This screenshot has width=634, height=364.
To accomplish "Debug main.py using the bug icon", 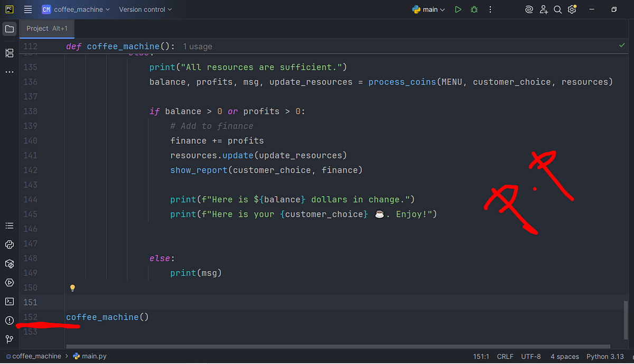I will [474, 10].
